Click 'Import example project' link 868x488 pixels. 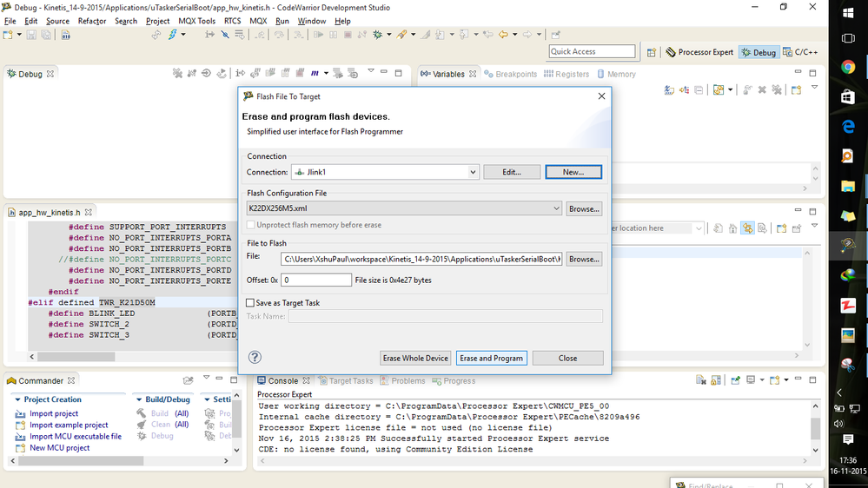[69, 425]
